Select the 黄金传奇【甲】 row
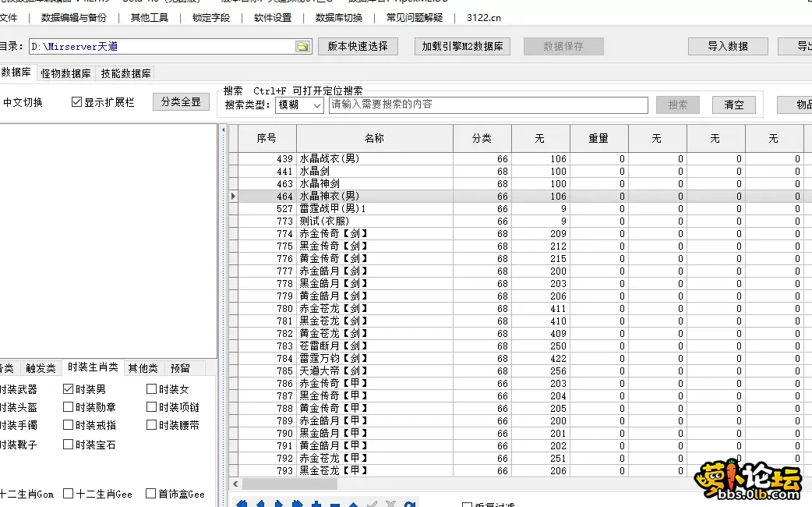Screen dimensions: 812x507 pyautogui.click(x=521, y=408)
